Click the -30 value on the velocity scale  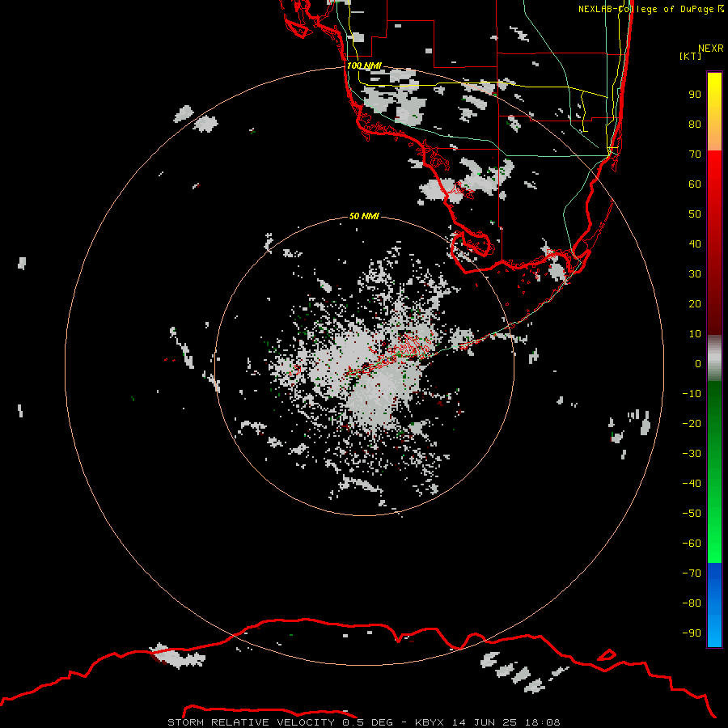[x=692, y=454]
